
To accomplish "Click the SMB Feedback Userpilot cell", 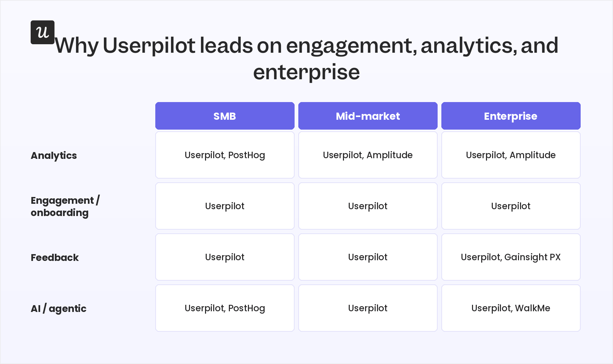I will tap(225, 257).
